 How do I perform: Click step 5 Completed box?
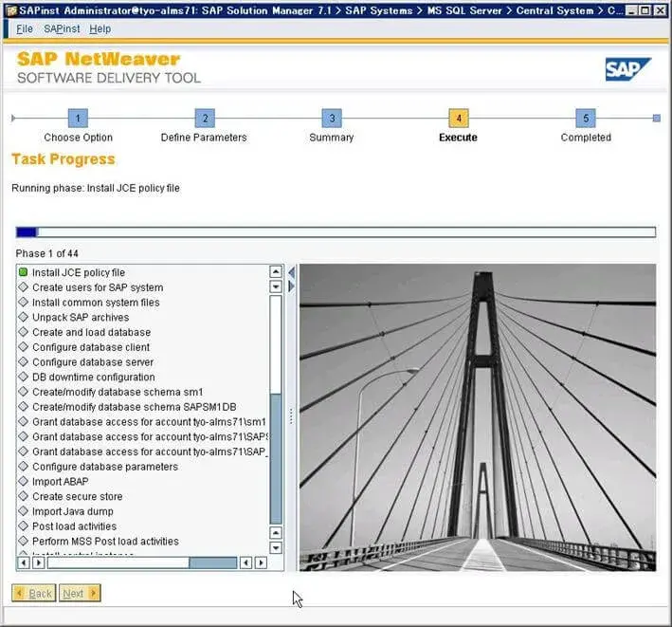pos(586,118)
